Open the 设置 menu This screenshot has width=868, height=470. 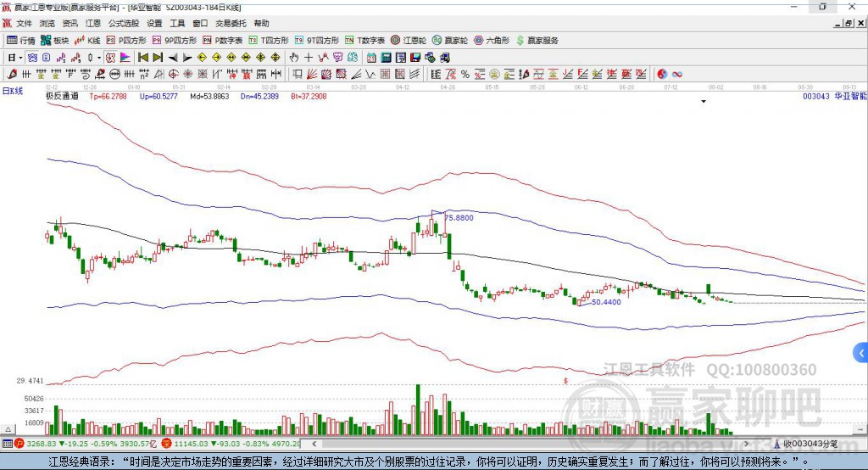coord(154,23)
